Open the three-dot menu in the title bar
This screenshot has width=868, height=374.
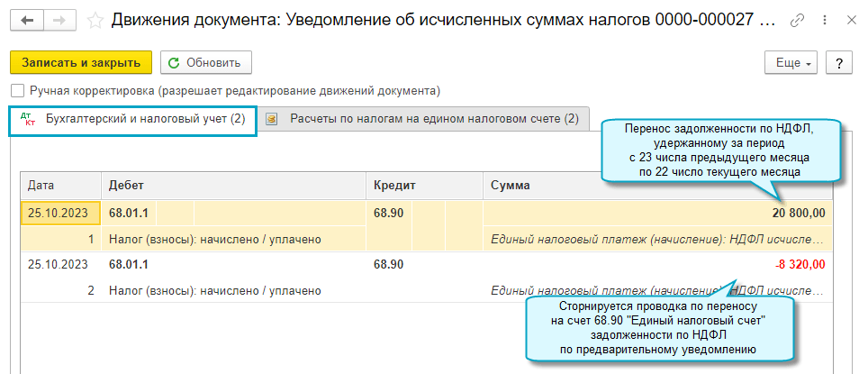pyautogui.click(x=823, y=20)
